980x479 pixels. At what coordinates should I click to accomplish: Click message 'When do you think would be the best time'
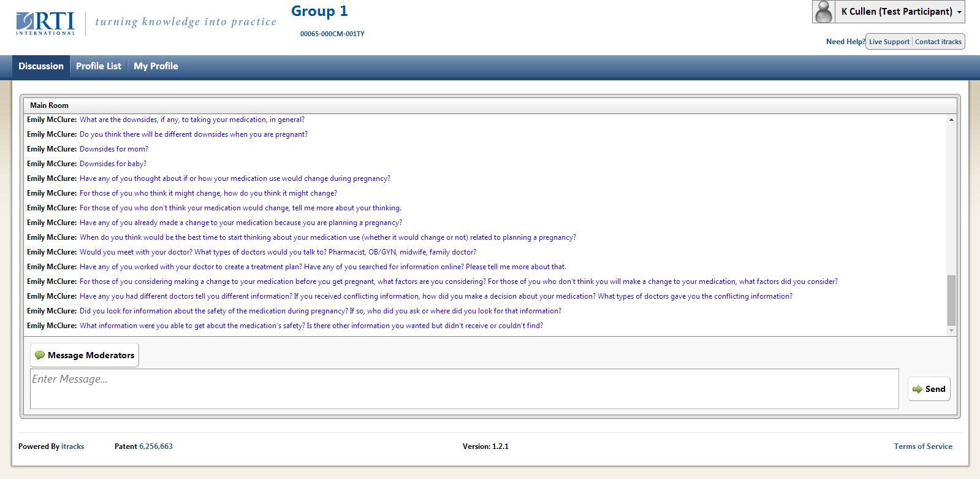(x=328, y=237)
